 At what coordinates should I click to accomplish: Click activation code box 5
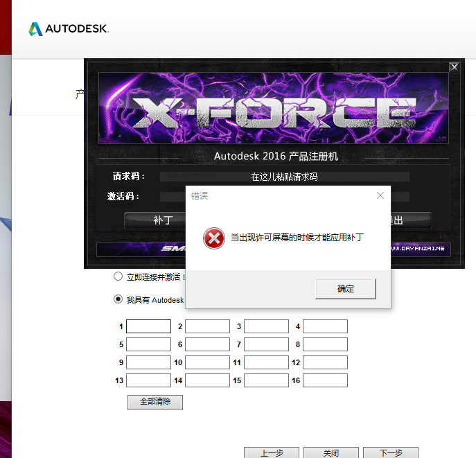[148, 344]
